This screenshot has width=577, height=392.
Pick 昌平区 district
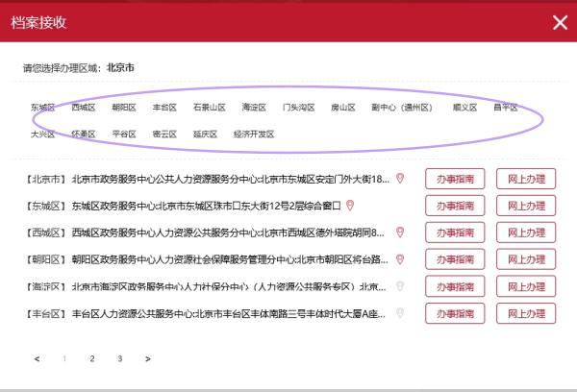point(506,108)
